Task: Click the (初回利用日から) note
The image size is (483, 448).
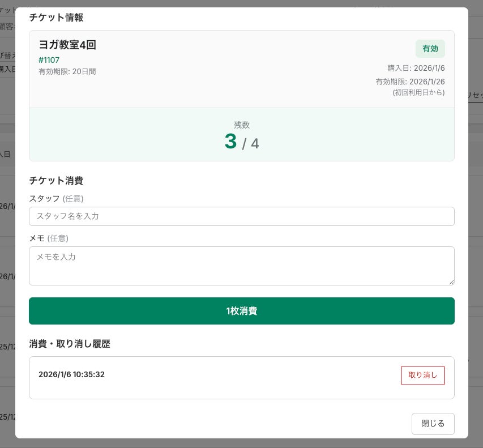Action: click(x=418, y=92)
